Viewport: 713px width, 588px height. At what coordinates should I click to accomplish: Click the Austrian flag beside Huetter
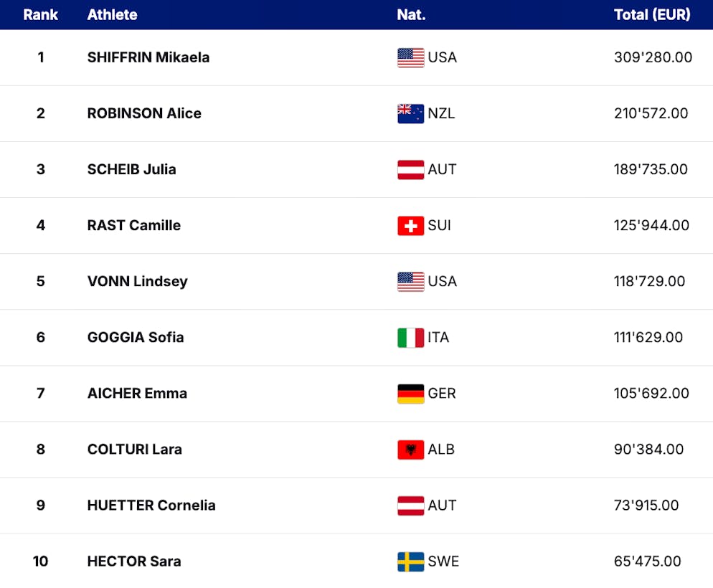[x=410, y=505]
